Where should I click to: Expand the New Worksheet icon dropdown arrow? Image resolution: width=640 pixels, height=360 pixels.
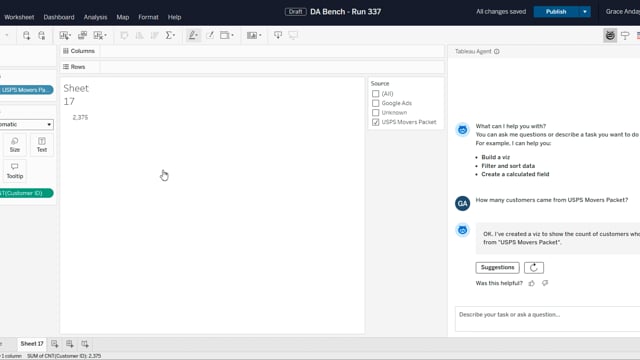tap(70, 36)
